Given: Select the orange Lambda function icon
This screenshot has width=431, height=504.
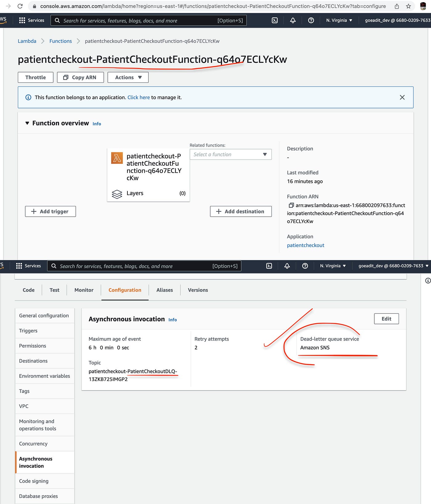Looking at the screenshot, I should point(117,158).
